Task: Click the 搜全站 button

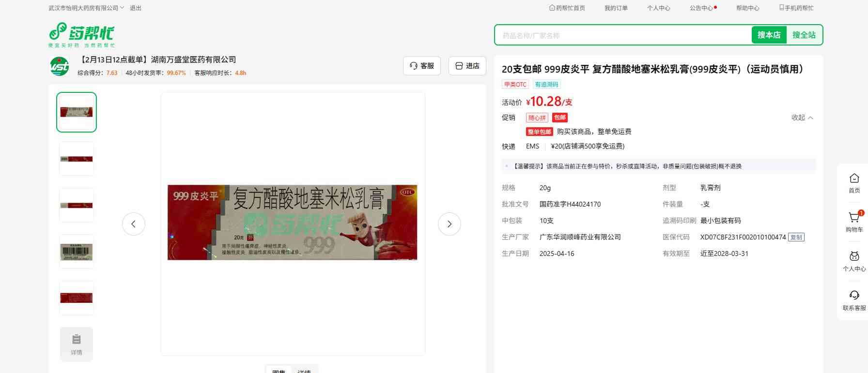Action: [804, 35]
